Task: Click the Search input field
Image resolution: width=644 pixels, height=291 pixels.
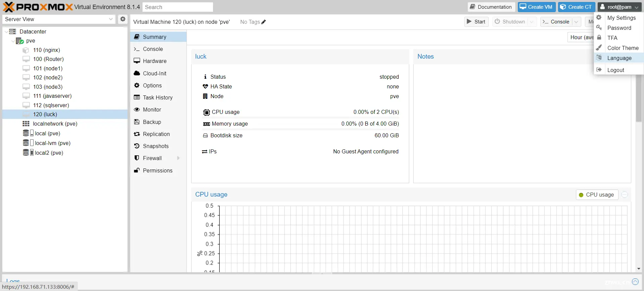Action: tap(178, 7)
